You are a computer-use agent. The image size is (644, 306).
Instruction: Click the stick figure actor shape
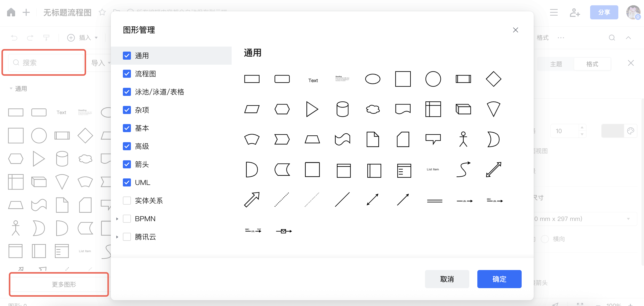pyautogui.click(x=463, y=139)
